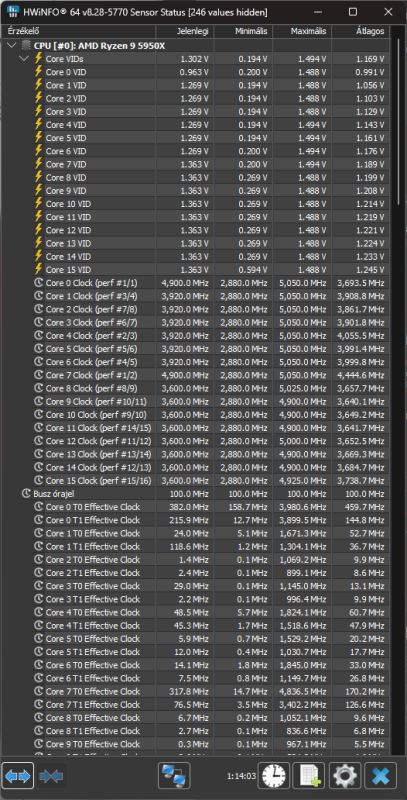The width and height of the screenshot is (407, 800).
Task: Click the lightning icon of Core 3 VID
Action: (38, 111)
